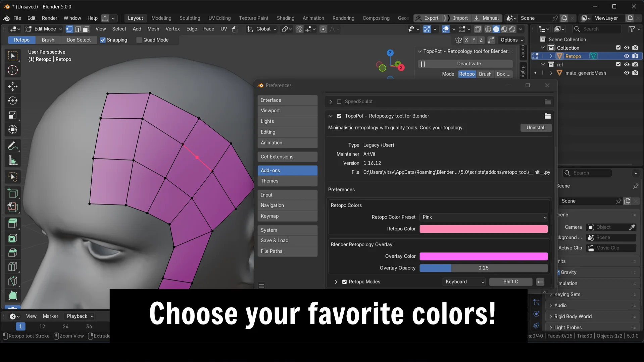644x362 pixels.
Task: Click the Shift C shortcut button
Action: pos(511,282)
